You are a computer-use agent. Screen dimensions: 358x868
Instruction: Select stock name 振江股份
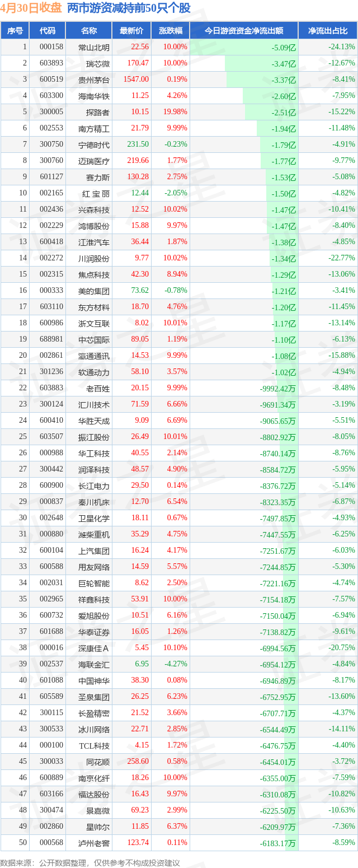pyautogui.click(x=95, y=437)
